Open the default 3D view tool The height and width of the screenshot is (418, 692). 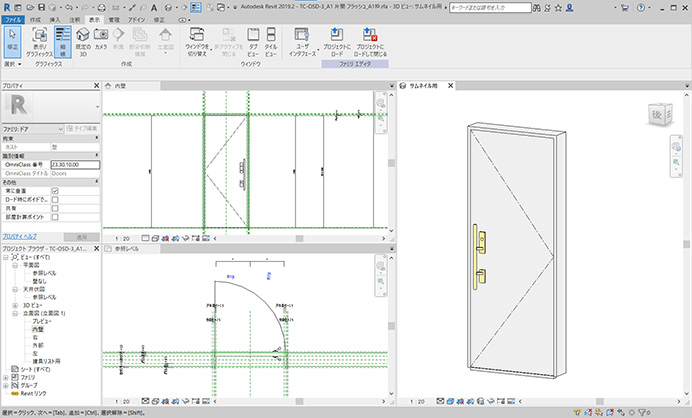[x=83, y=41]
